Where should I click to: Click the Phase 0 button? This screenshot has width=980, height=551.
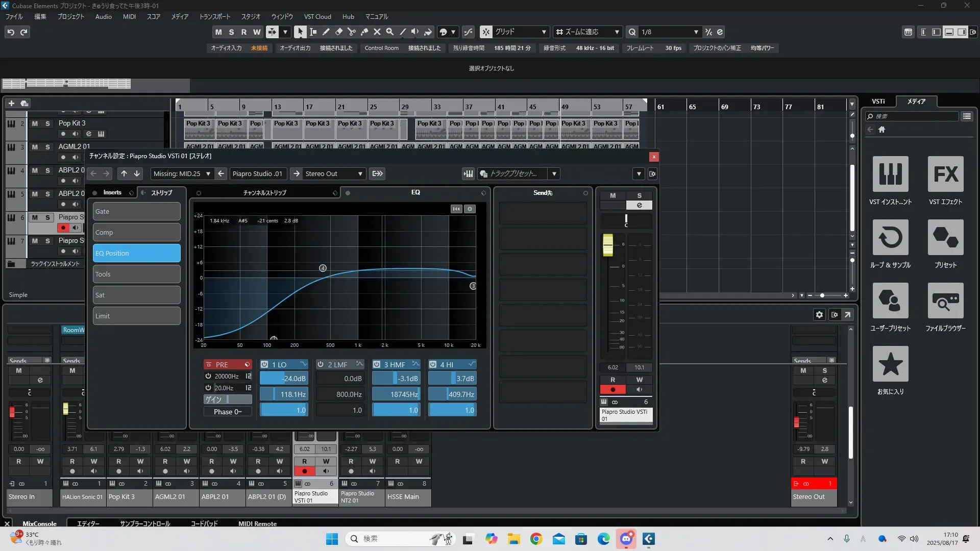click(228, 412)
